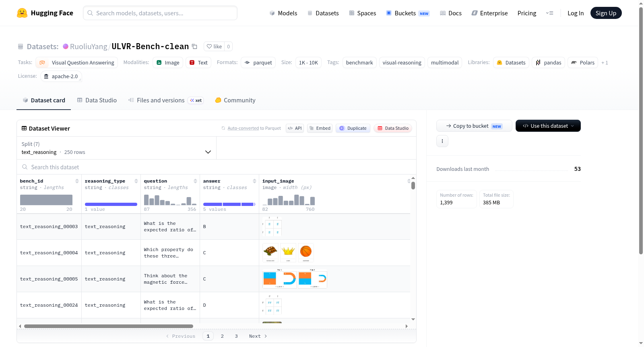Image resolution: width=644 pixels, height=347 pixels.
Task: Click the RuoliuYang user avatar
Action: (x=66, y=46)
